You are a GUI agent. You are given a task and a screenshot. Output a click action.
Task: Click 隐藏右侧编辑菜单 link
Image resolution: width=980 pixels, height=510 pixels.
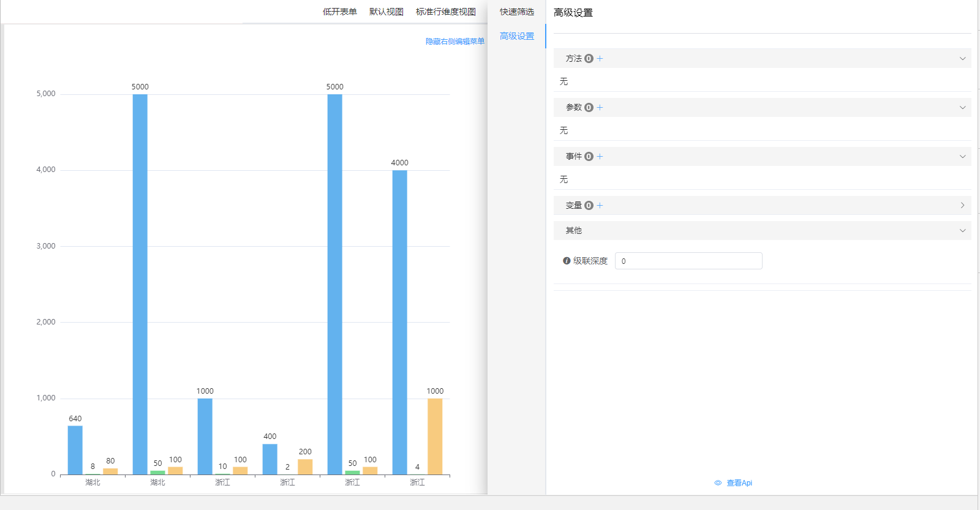pyautogui.click(x=454, y=42)
